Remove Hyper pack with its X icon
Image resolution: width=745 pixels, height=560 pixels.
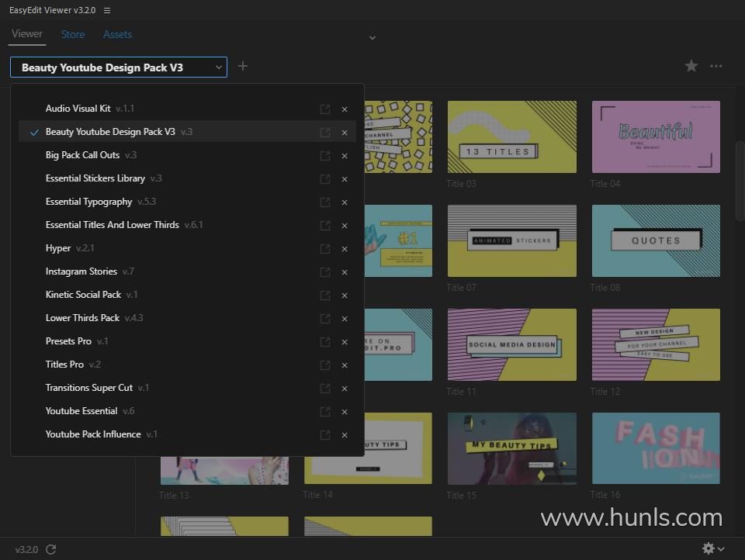pyautogui.click(x=345, y=249)
